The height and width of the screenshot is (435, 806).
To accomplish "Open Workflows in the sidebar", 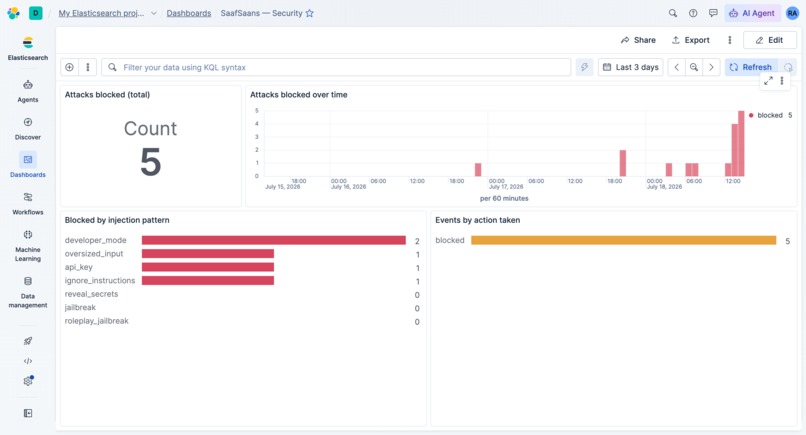I will 28,204.
